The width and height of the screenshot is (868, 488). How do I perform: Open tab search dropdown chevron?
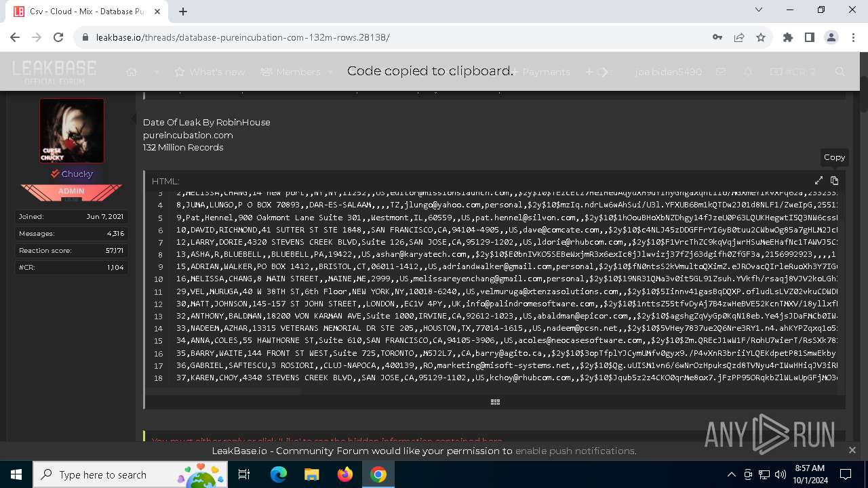[x=759, y=9]
